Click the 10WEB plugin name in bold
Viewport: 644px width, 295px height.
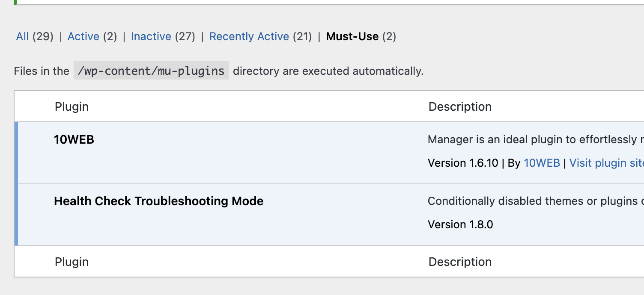(74, 140)
